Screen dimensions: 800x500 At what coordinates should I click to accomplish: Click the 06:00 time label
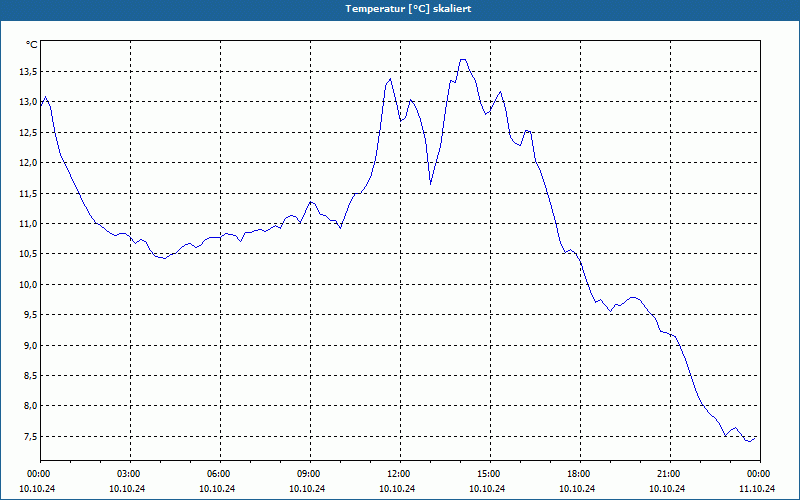pos(217,474)
